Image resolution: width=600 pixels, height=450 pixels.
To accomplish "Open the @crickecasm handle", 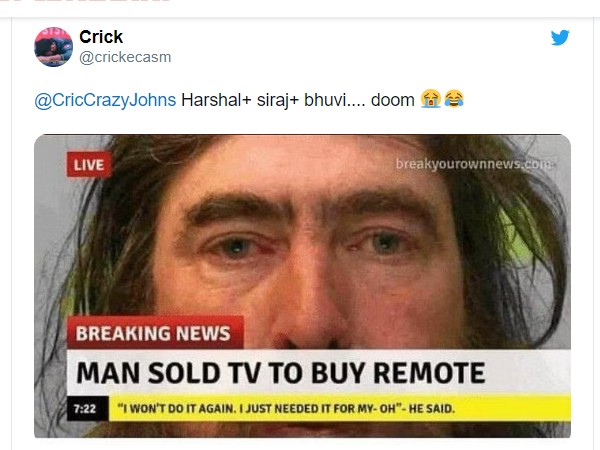I will click(x=125, y=57).
